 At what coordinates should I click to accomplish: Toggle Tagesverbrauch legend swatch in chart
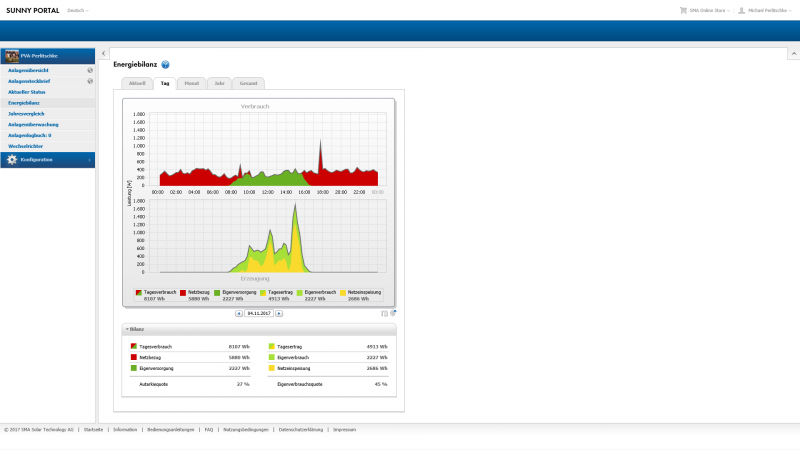point(139,293)
